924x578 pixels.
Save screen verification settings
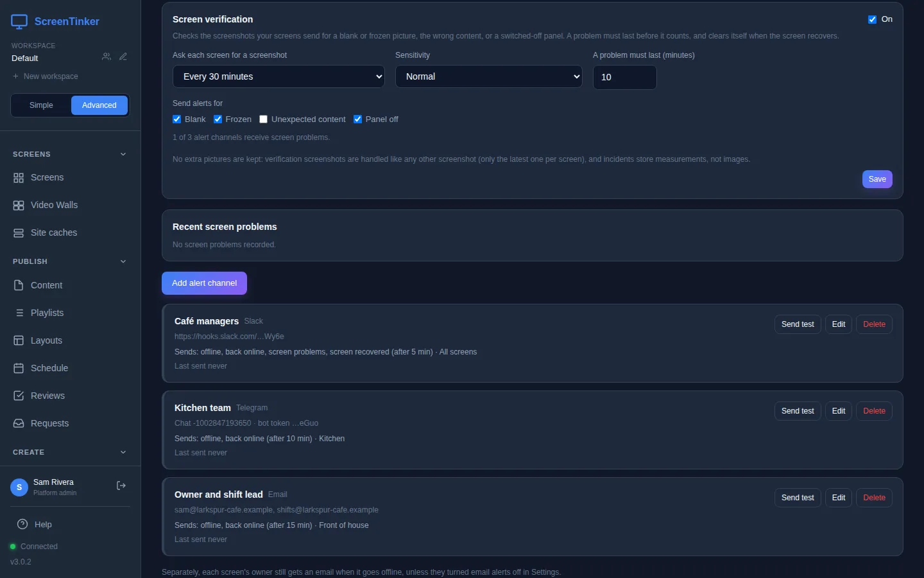[877, 179]
